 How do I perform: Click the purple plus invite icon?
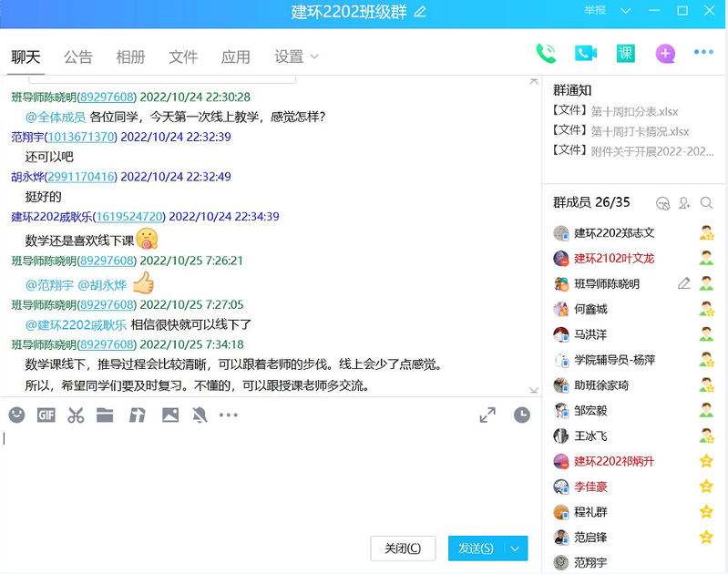(x=665, y=54)
